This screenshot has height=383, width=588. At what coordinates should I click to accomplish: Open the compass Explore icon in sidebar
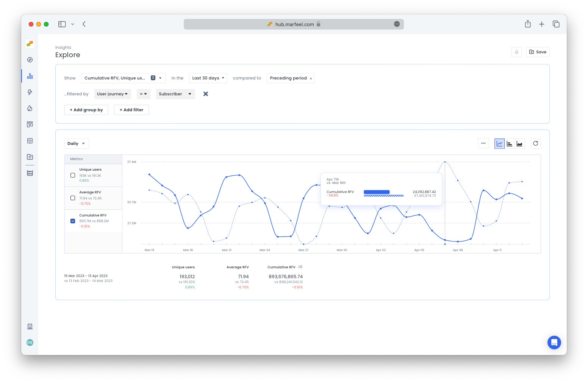[30, 59]
